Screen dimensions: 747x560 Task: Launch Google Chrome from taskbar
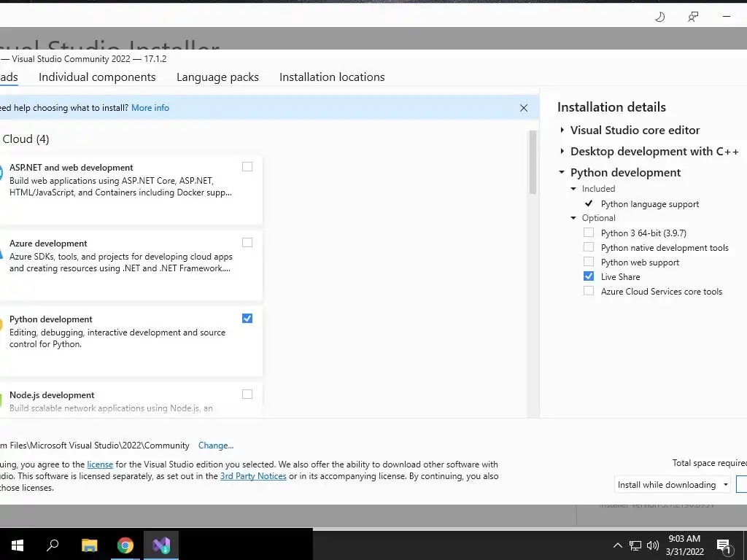(125, 545)
